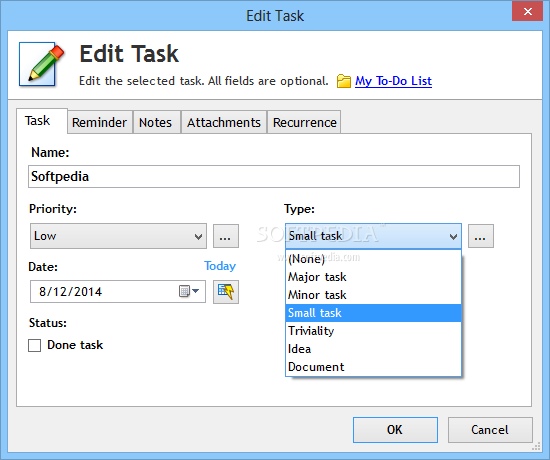Screen dimensions: 550x460
Task: Open the Reminder tab
Action: pyautogui.click(x=100, y=122)
